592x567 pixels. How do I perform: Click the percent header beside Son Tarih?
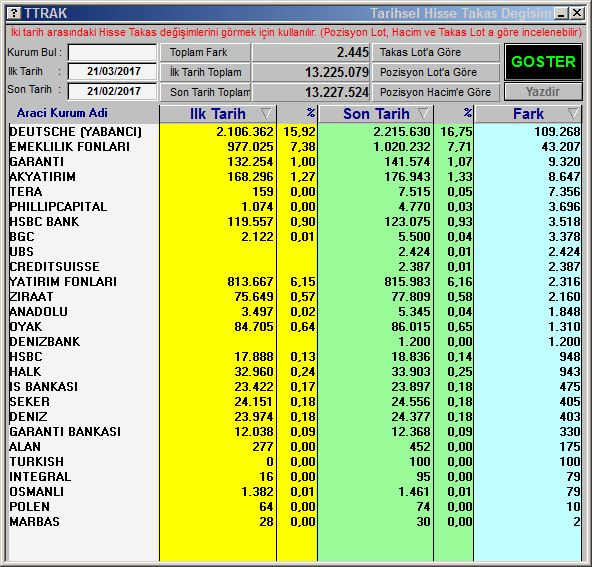pos(467,113)
